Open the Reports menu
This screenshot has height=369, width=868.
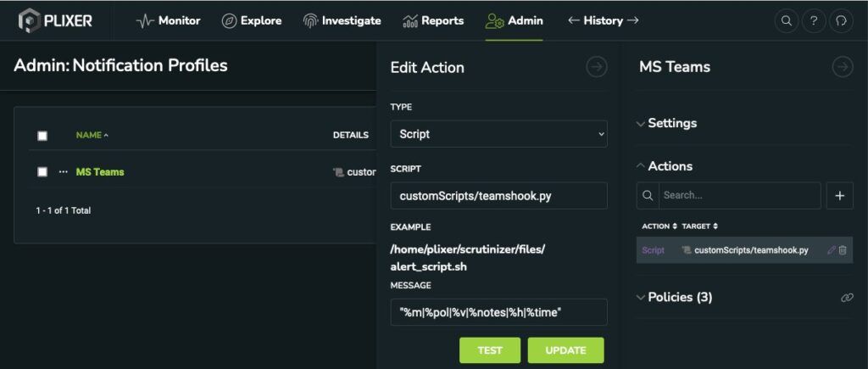tap(433, 20)
